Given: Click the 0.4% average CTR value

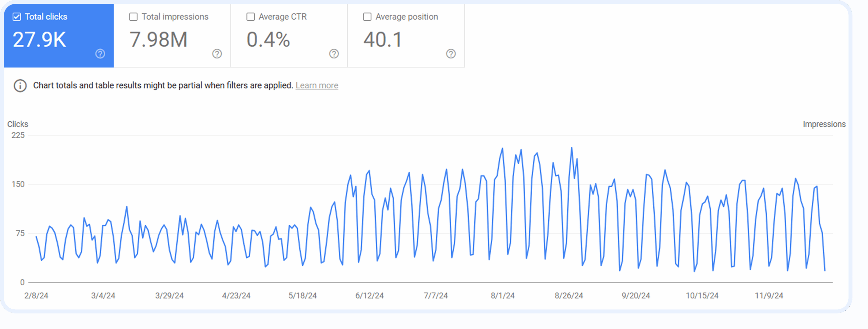Looking at the screenshot, I should tap(268, 40).
